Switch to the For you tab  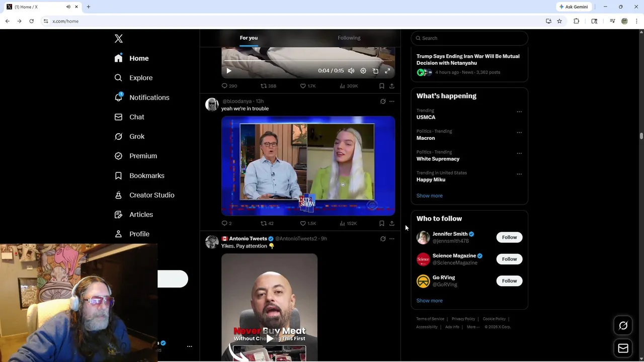tap(249, 38)
